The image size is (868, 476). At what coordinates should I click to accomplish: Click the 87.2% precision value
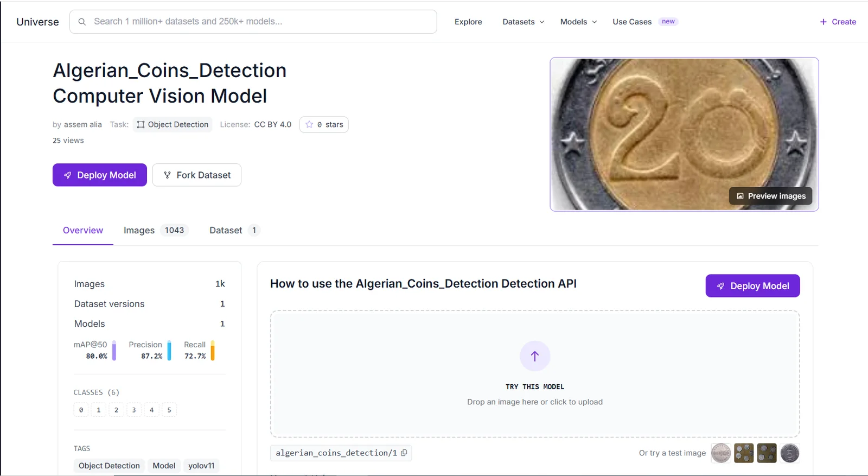[151, 356]
